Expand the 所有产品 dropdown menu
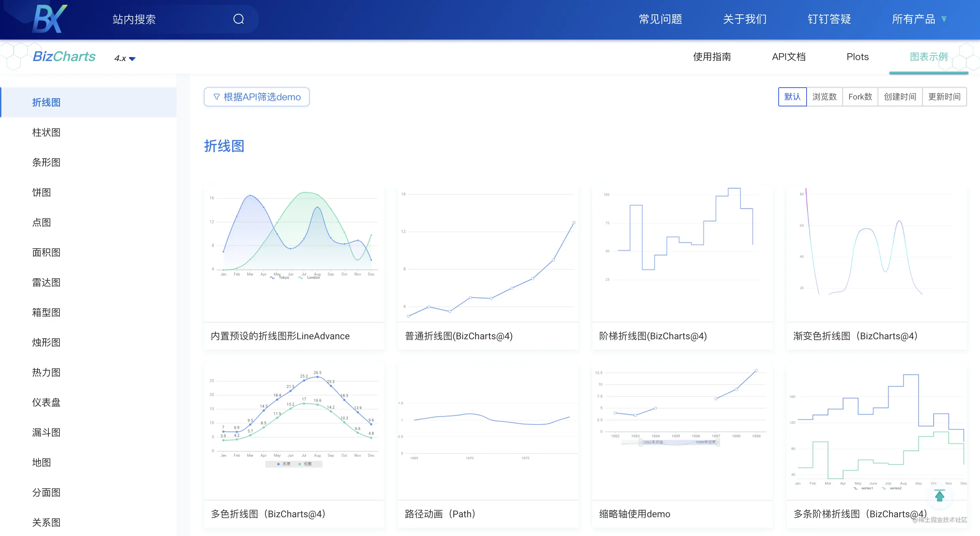980x536 pixels. coord(919,19)
